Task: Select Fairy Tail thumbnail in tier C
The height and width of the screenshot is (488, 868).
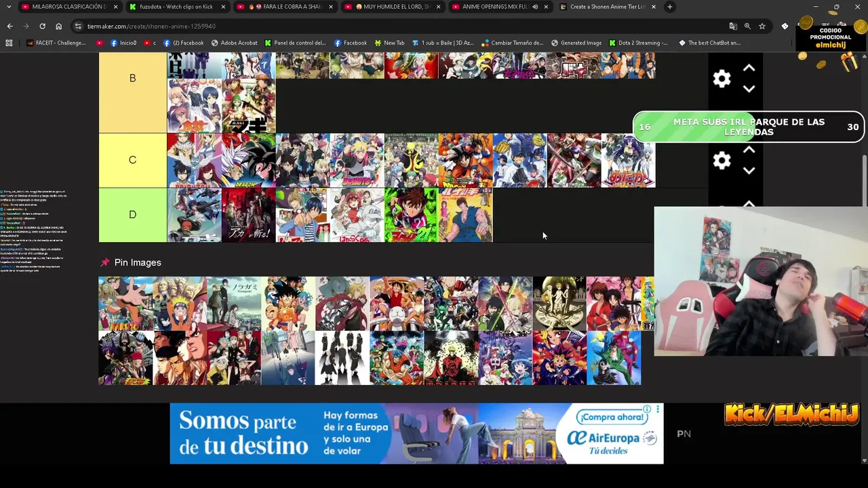Action: coord(194,160)
